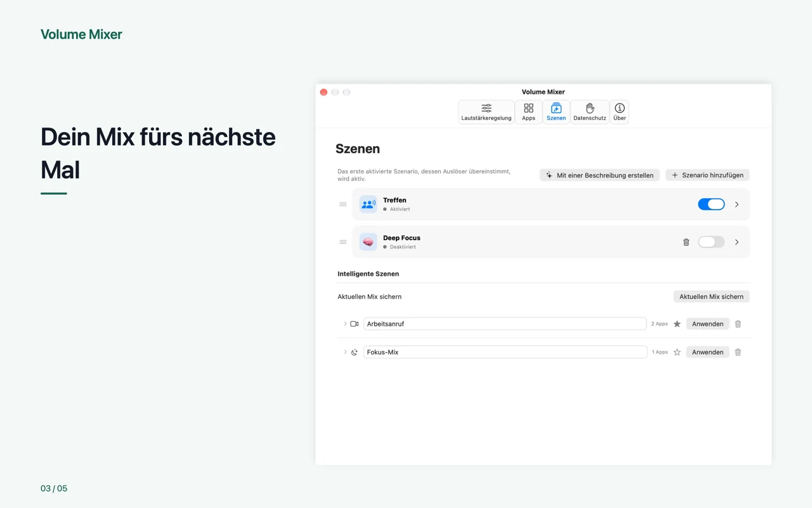Image resolution: width=812 pixels, height=508 pixels.
Task: Favorite the Fokus-Mix star
Action: click(677, 352)
